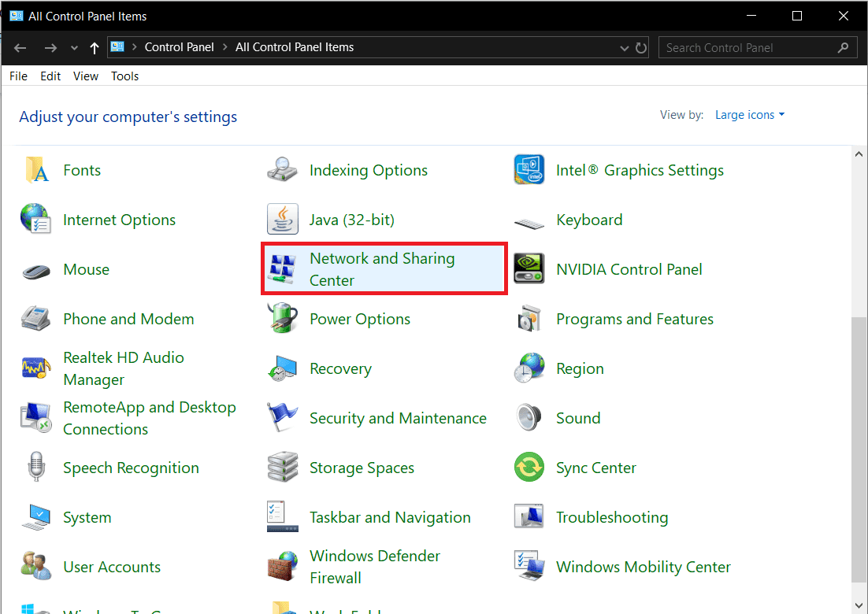868x614 pixels.
Task: Open the address bar history dropdown
Action: (x=625, y=48)
